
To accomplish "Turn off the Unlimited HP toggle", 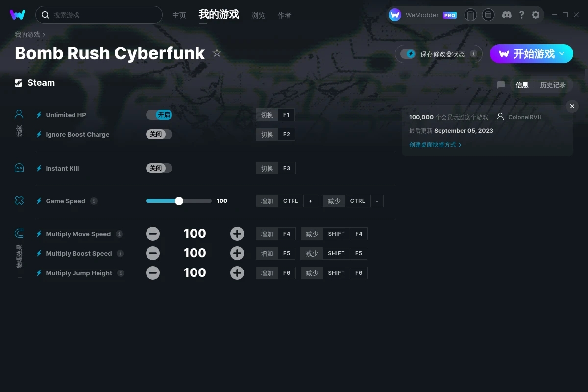I will pos(159,115).
